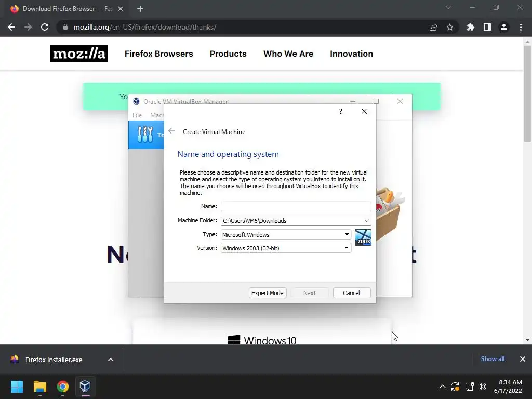Toggle Chrome side panel icon
This screenshot has width=532, height=399.
pos(487,27)
